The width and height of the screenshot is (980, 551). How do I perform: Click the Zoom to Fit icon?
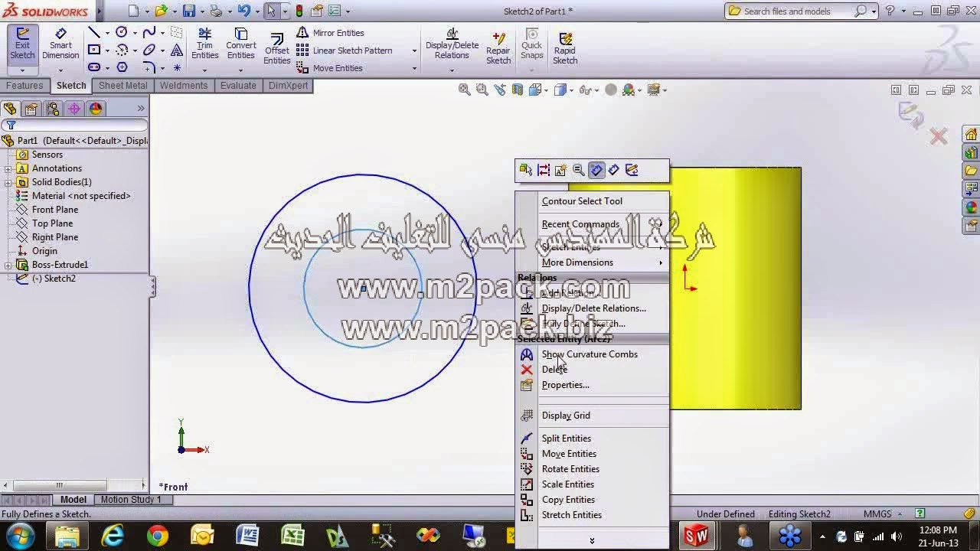(x=464, y=90)
